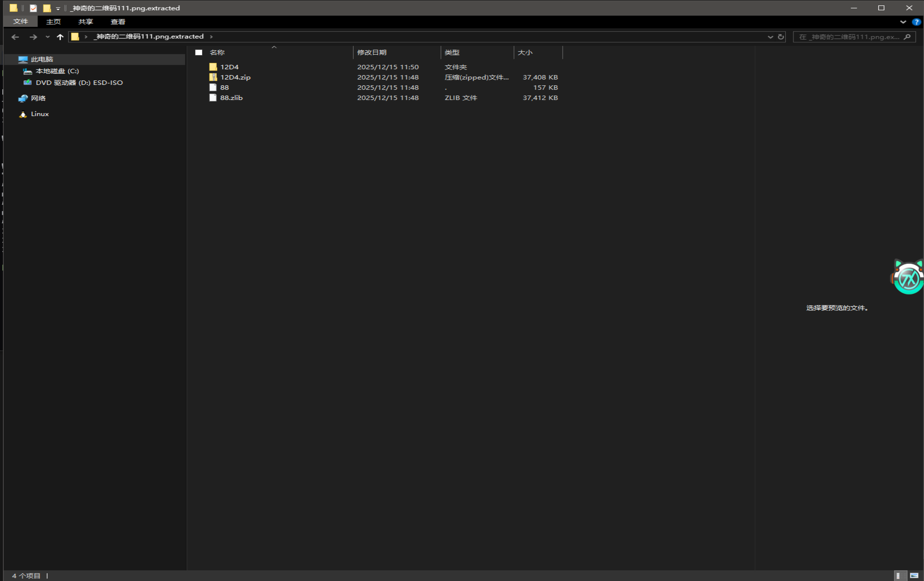Switch to the 共享 ribbon tab
Screen dimensions: 924x581
pos(86,21)
